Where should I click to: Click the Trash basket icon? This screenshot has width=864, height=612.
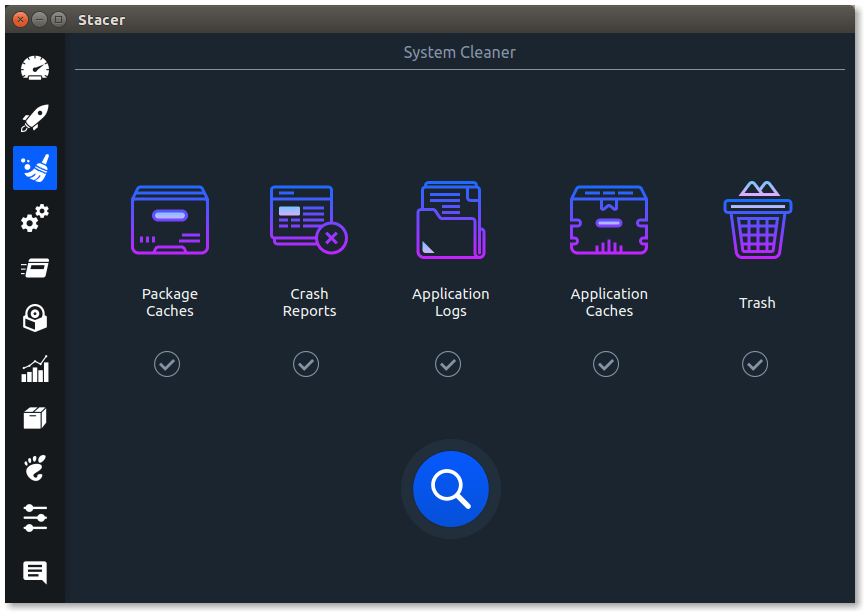tap(757, 220)
